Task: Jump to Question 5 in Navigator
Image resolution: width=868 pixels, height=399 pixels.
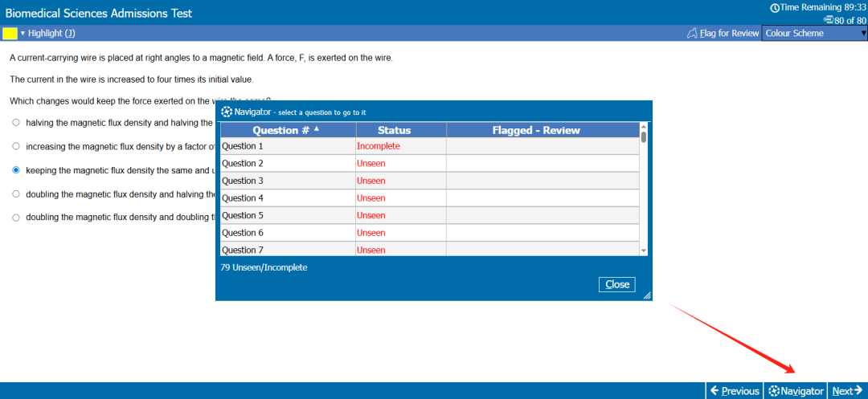Action: [243, 215]
